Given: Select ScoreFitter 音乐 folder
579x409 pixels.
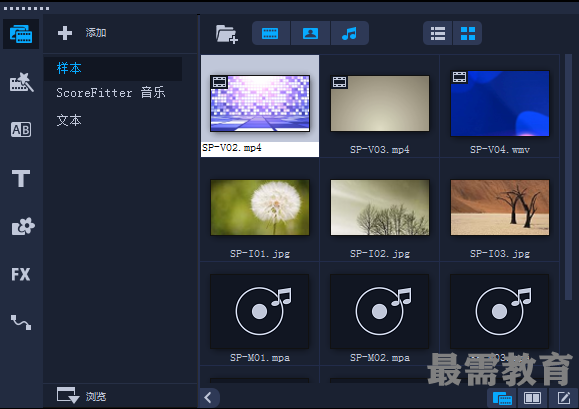Looking at the screenshot, I should [x=111, y=93].
